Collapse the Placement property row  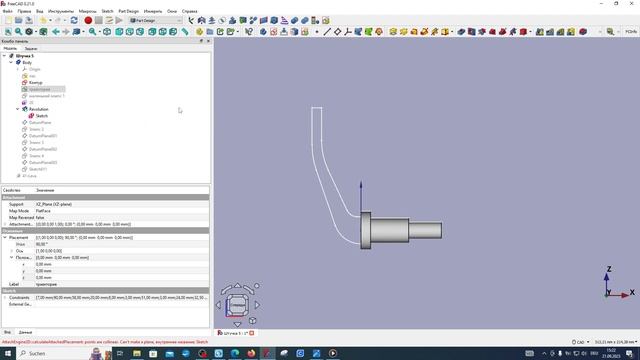[5, 238]
